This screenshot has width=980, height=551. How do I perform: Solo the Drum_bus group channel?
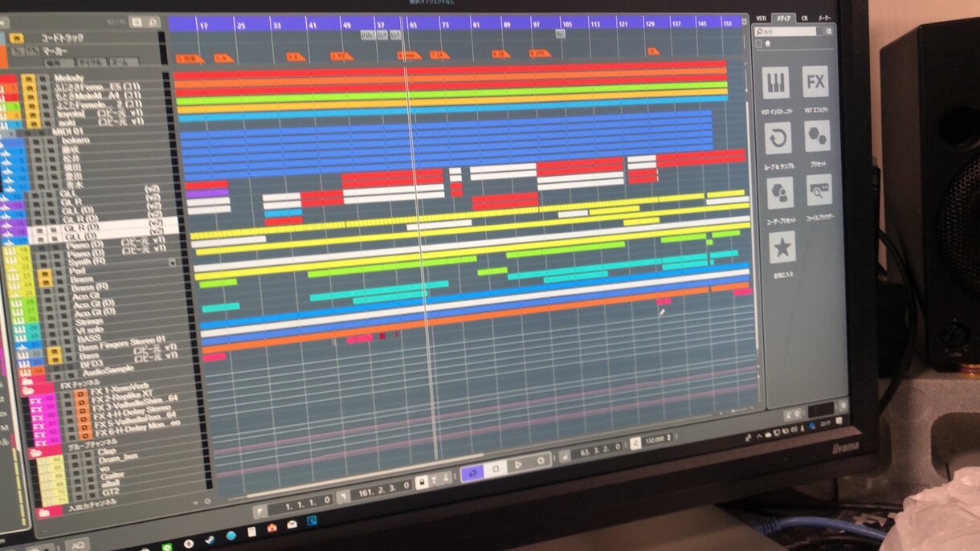pyautogui.click(x=89, y=463)
